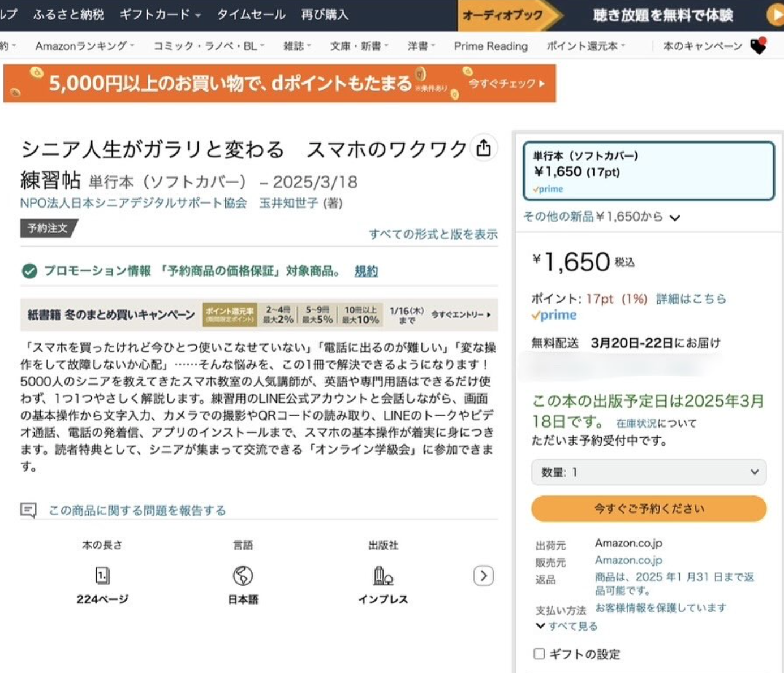Open Prime Reading menu item
The image size is (784, 673).
tap(490, 46)
